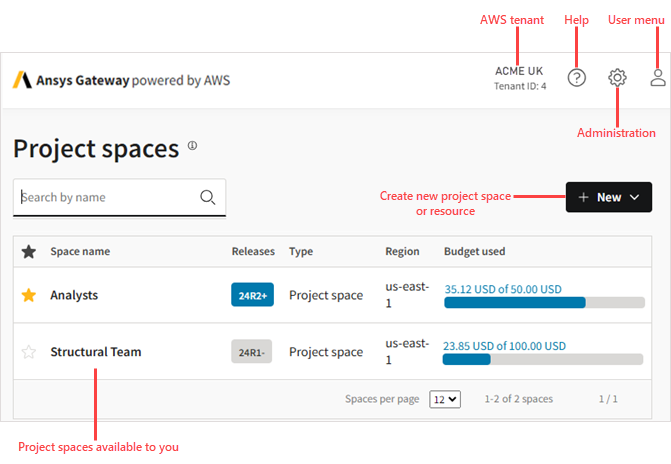Click 35.12 USD of 50.00 USD link
Screen dimensions: 671x464
coord(503,289)
